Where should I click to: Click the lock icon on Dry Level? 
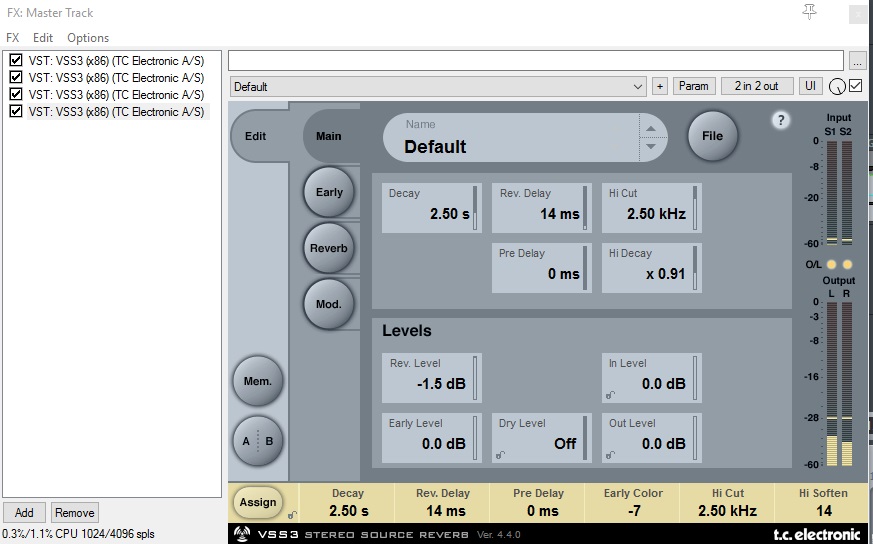[x=501, y=455]
